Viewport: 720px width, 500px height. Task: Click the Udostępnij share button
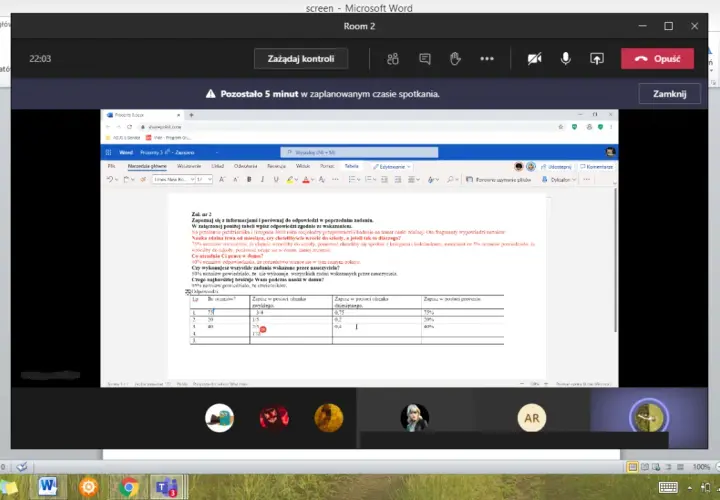coord(556,167)
